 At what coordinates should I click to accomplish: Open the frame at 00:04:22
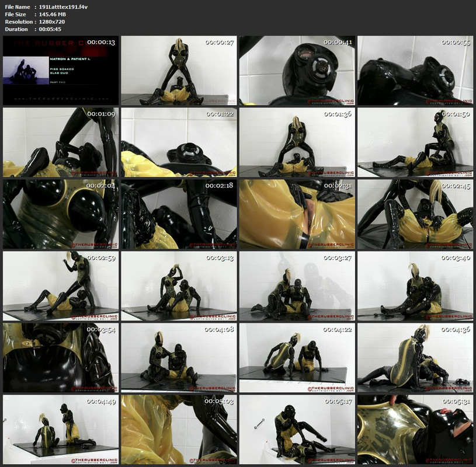coord(297,358)
